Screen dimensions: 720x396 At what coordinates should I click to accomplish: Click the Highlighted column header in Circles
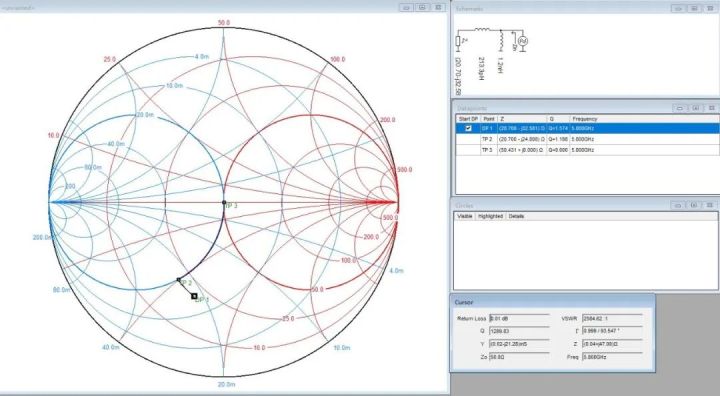click(490, 216)
